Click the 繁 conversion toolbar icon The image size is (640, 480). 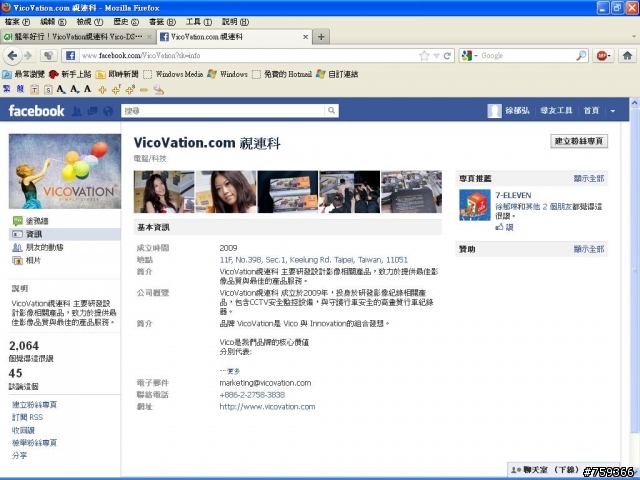pyautogui.click(x=7, y=89)
